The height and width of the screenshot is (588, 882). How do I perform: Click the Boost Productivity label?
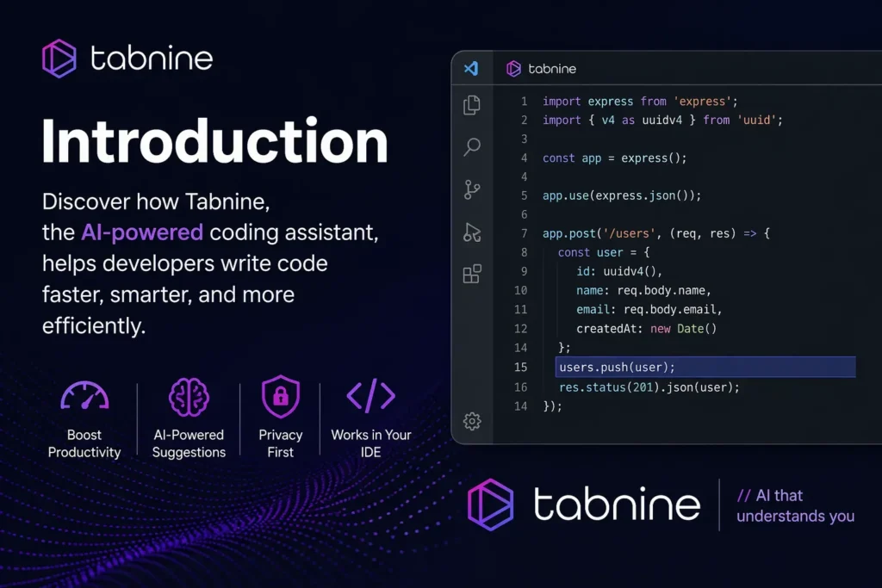[84, 443]
